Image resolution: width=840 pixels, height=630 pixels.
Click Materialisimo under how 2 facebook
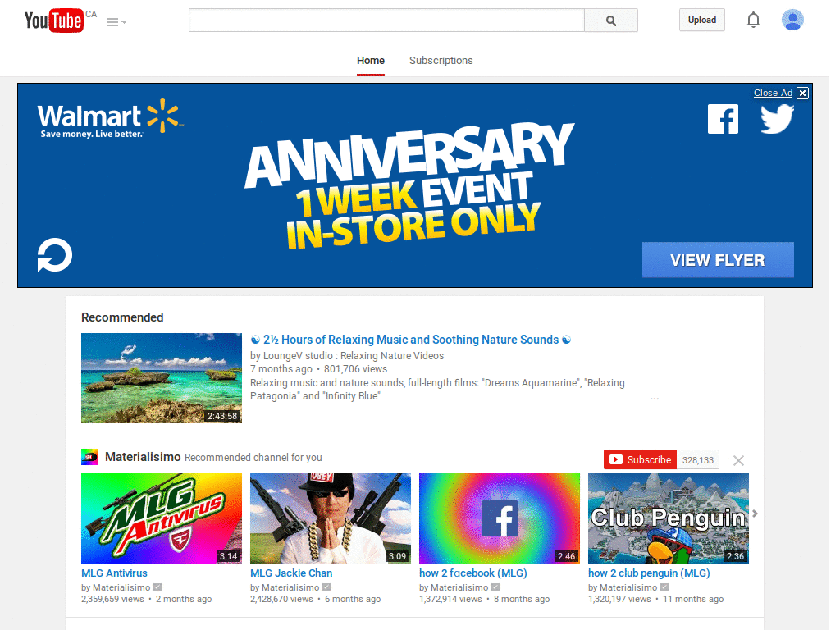click(x=459, y=587)
